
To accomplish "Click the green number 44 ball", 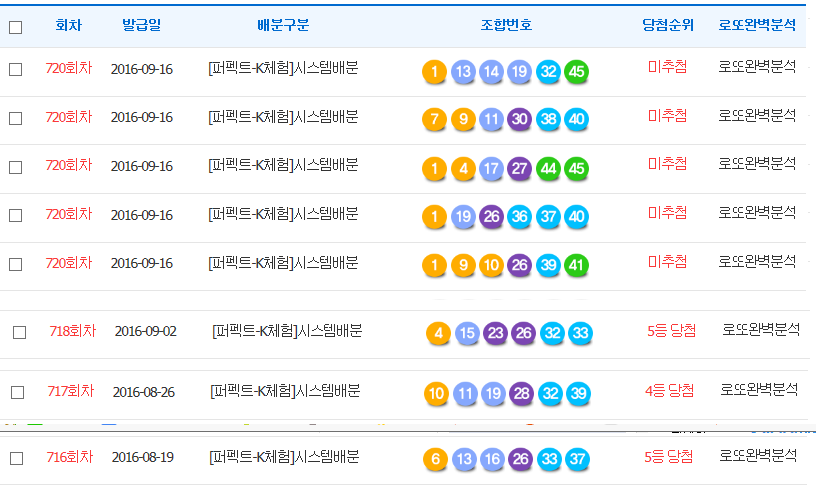I will (x=548, y=168).
